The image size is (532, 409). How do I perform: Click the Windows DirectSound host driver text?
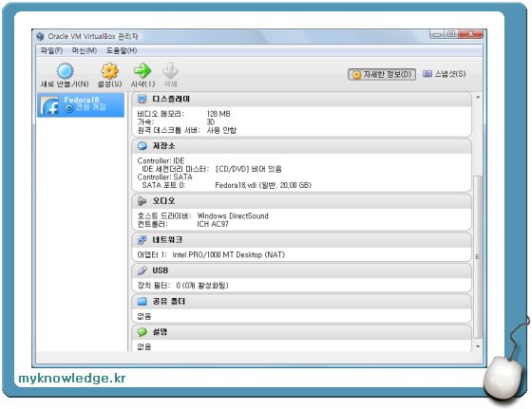pos(233,215)
